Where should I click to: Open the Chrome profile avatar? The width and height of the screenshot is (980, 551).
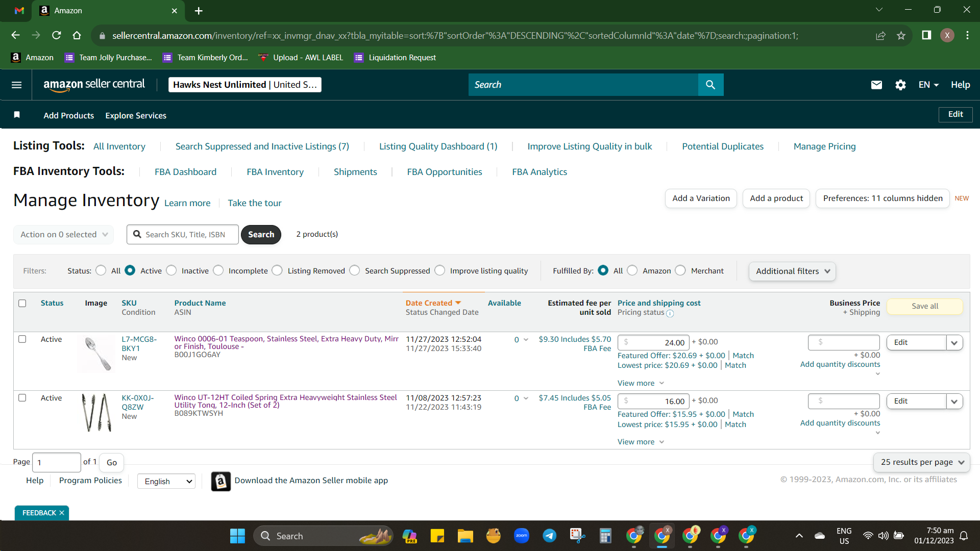947,35
